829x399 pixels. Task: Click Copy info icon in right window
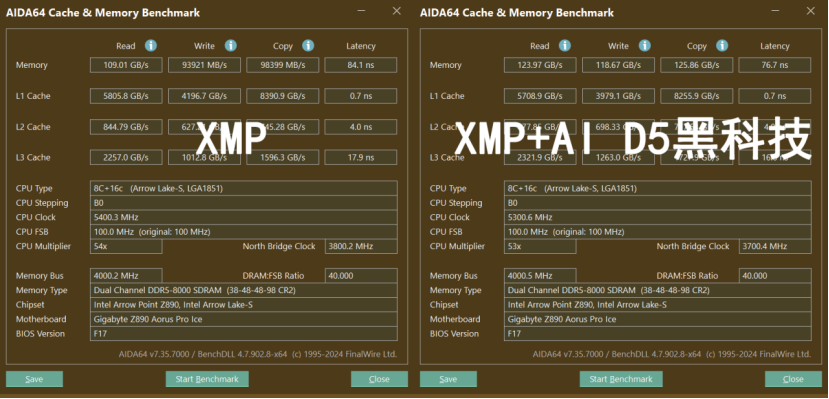point(722,46)
